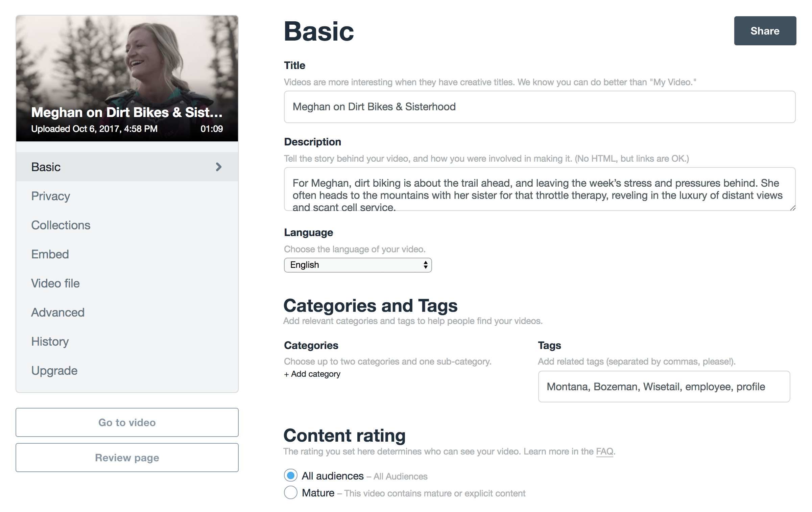Screen dimensions: 812x512
Task: Open the Embed settings section
Action: [50, 254]
